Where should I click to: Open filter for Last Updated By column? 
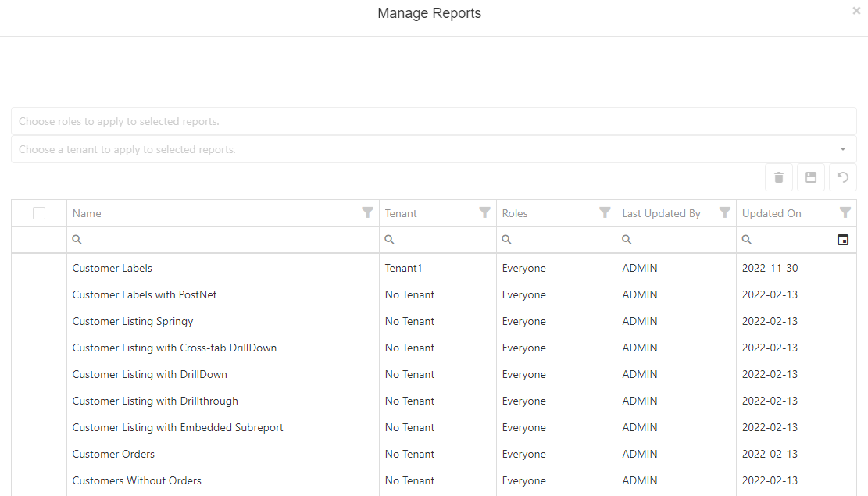[725, 212]
